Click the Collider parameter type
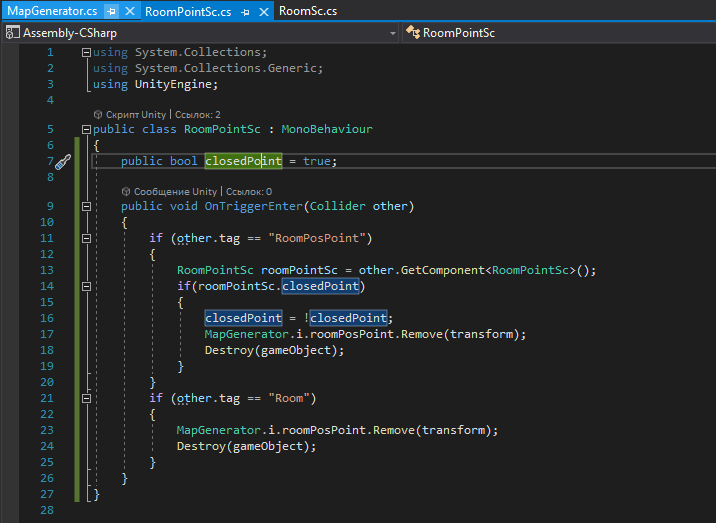This screenshot has height=523, width=716. coord(337,206)
